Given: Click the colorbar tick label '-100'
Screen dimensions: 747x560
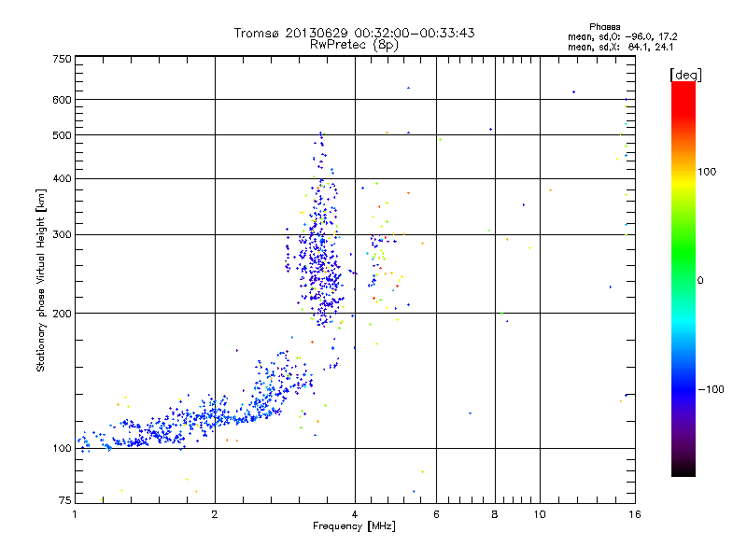Looking at the screenshot, I should (711, 389).
